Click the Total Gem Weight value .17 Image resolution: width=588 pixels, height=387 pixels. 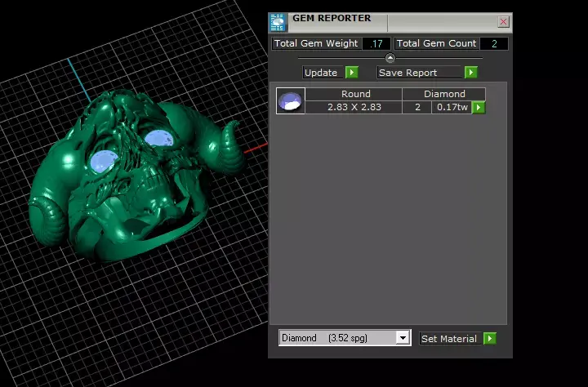[376, 43]
